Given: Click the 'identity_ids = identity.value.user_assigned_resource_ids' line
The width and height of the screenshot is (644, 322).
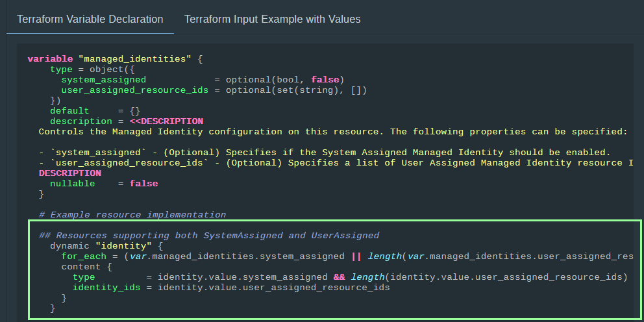Looking at the screenshot, I should pyautogui.click(x=231, y=288).
